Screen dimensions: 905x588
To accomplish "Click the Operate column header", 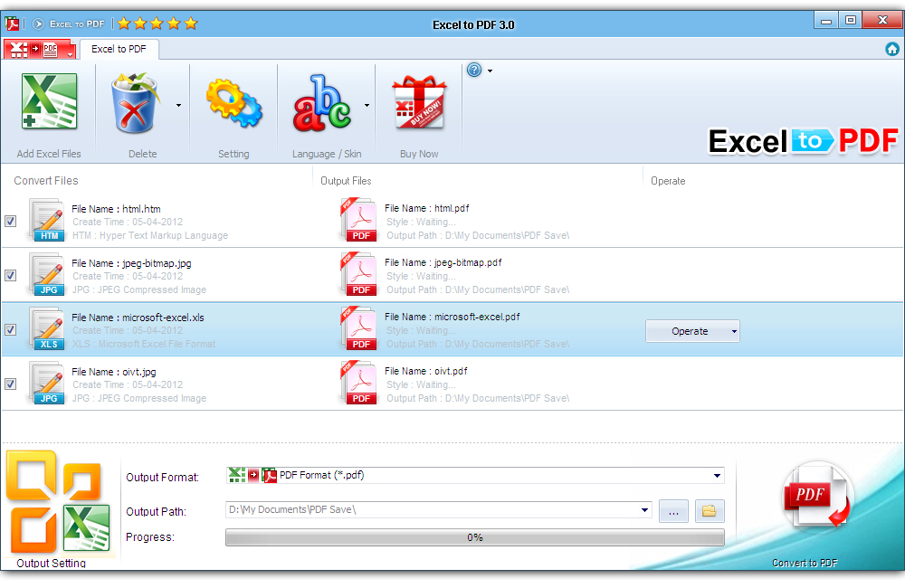I will pos(668,181).
